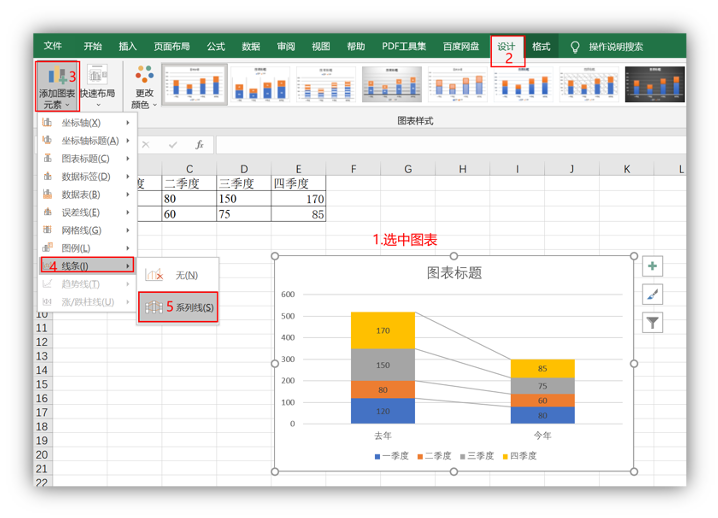Click the 四季度 legend entry
Viewport: 718px width, 518px height.
click(x=519, y=456)
